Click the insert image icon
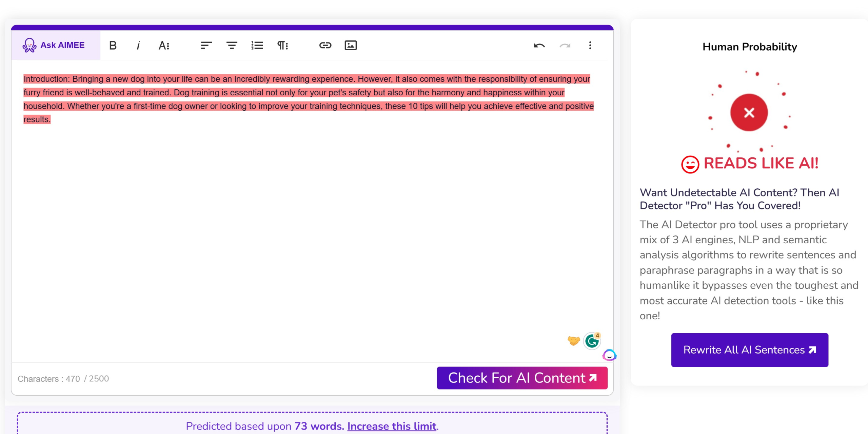868x434 pixels. coord(350,45)
